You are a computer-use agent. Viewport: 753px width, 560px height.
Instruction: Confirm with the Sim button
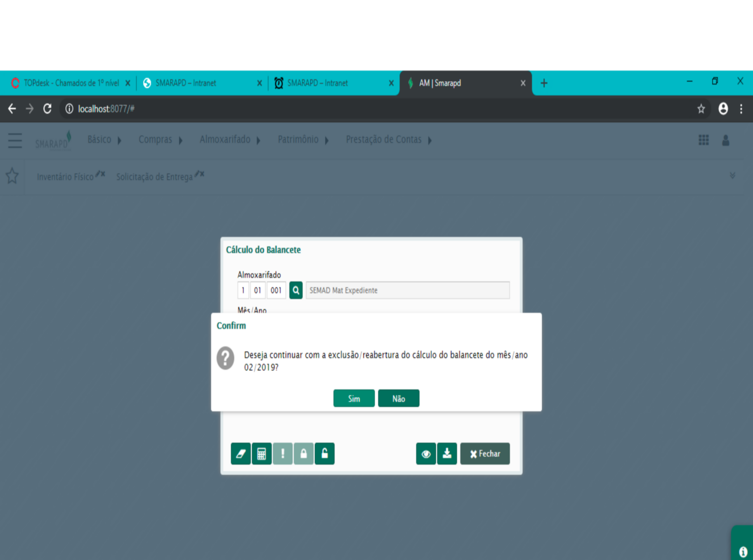pyautogui.click(x=354, y=398)
